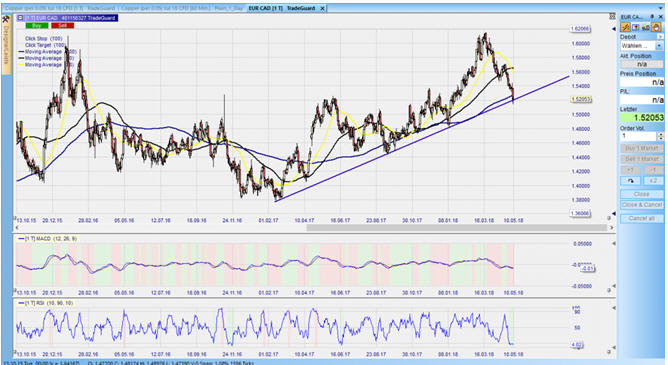Click the Close position button
Viewport: 668px width, 365px height.
642,194
